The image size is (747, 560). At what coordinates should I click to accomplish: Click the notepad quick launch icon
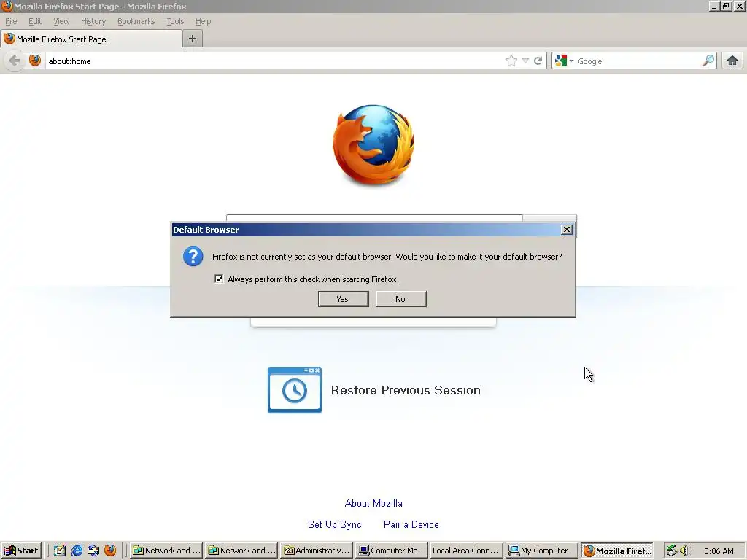[x=59, y=551]
